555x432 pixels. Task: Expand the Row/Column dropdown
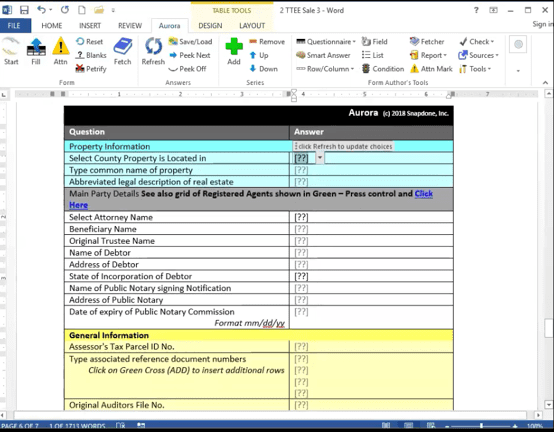point(325,69)
